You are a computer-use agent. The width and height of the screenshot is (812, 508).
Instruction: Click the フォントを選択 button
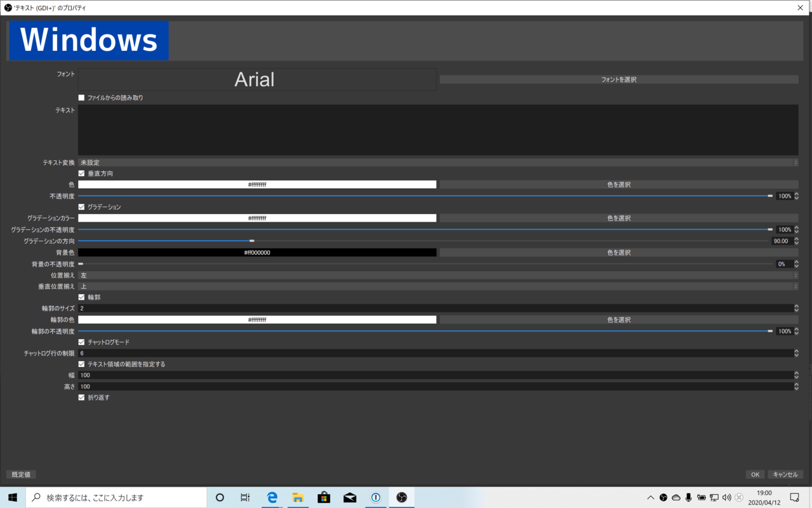pyautogui.click(x=619, y=79)
